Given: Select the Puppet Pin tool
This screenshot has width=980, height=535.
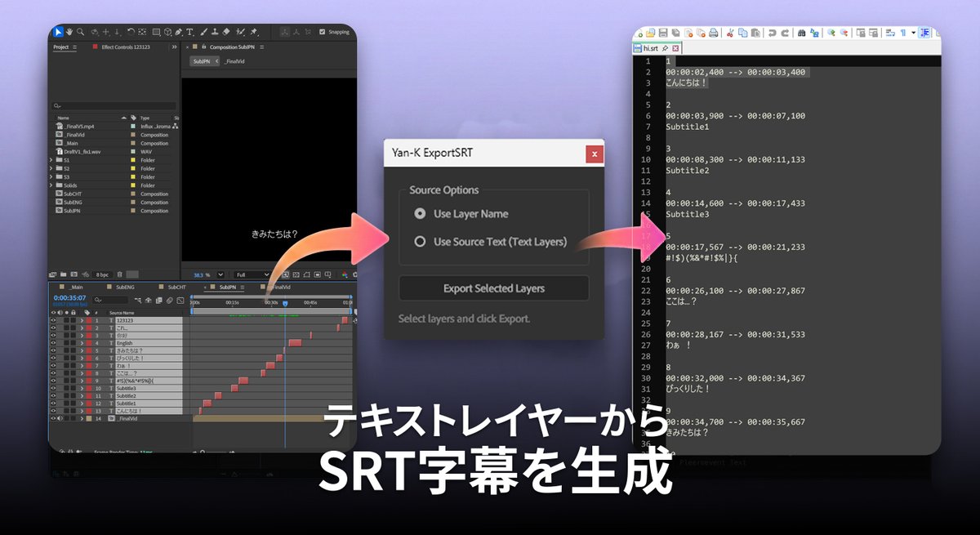Looking at the screenshot, I should 254,32.
